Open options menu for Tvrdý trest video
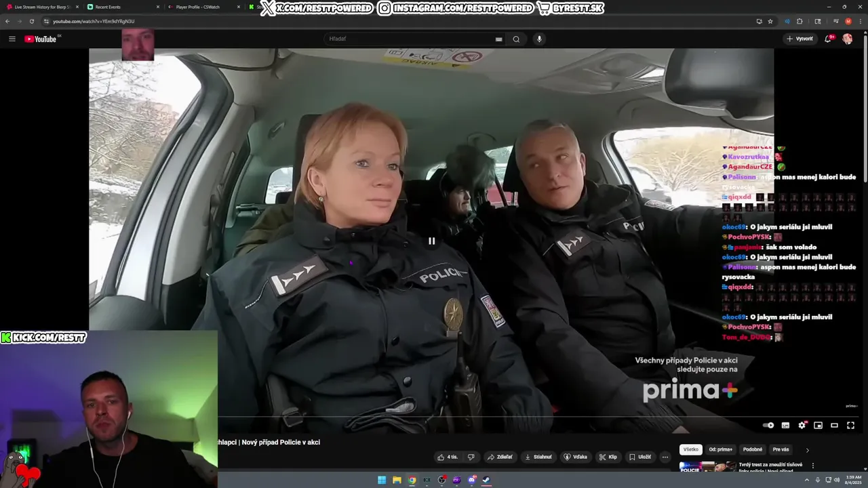This screenshot has height=488, width=868. 812,466
